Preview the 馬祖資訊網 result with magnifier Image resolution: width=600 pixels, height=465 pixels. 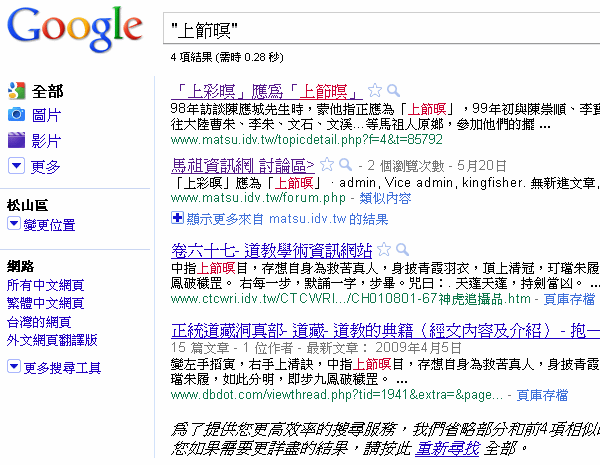(x=346, y=165)
